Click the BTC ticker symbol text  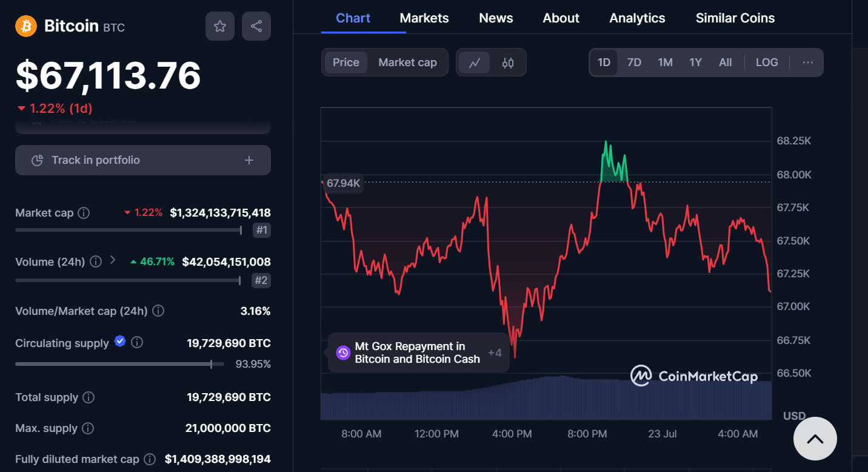click(x=114, y=28)
